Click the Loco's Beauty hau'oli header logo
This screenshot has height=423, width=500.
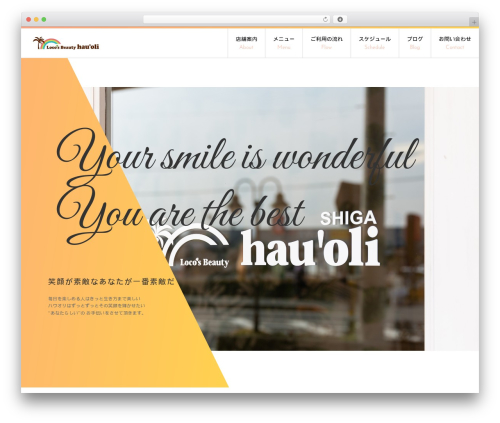click(x=66, y=44)
